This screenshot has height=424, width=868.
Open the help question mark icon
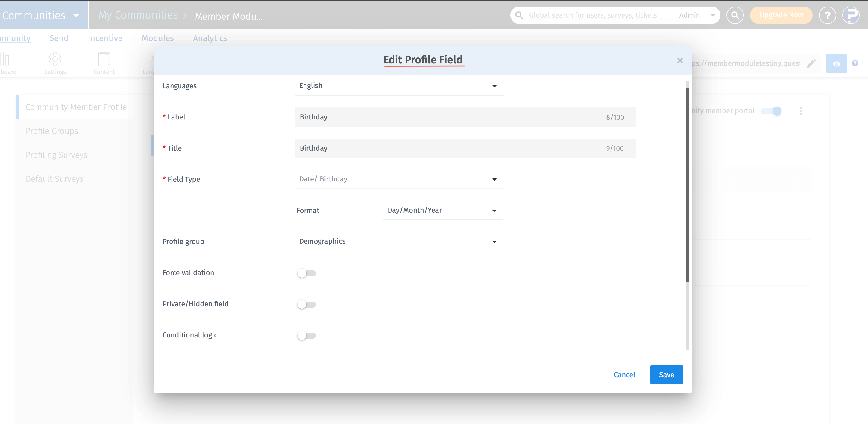[827, 16]
